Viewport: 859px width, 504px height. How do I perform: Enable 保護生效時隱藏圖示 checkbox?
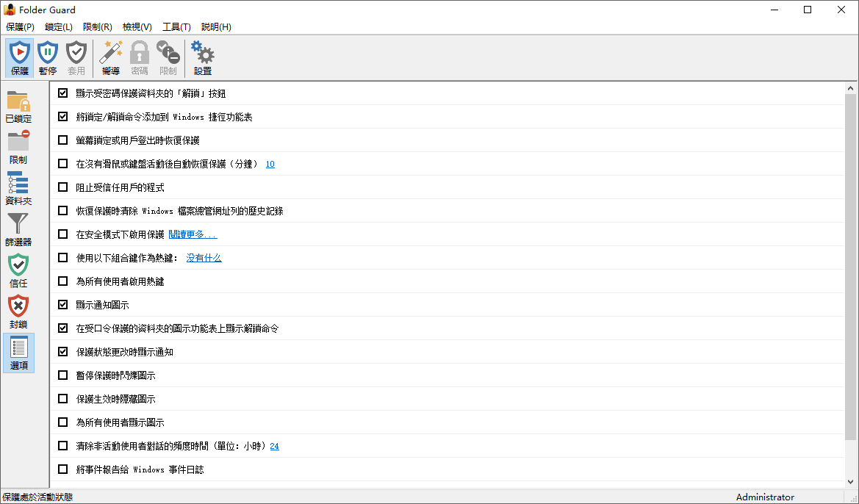coord(63,399)
